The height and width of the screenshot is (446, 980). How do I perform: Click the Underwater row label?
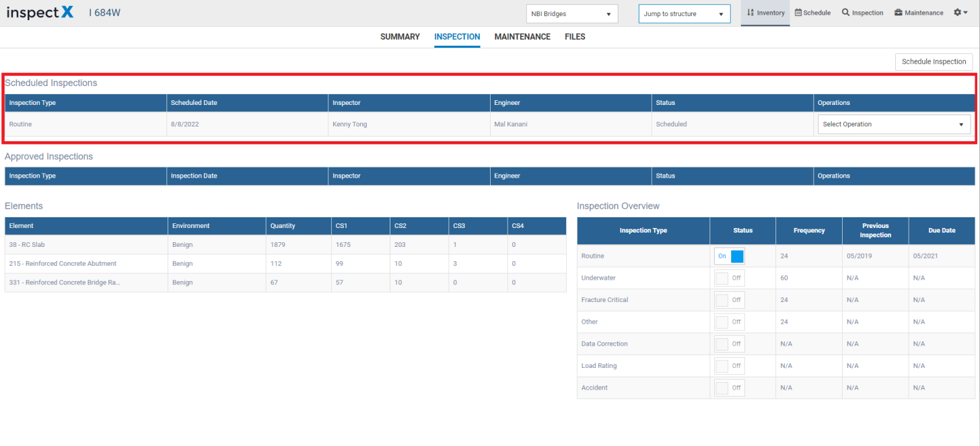[x=598, y=278]
